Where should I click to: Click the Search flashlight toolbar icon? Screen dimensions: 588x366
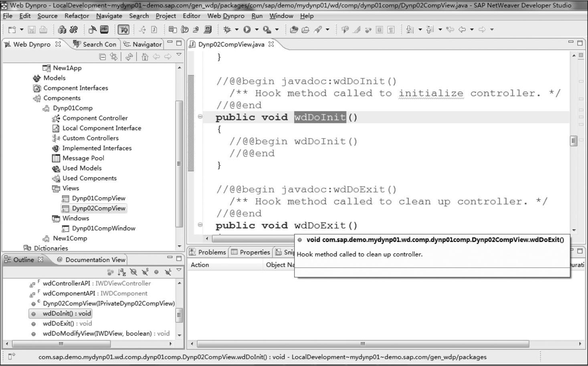point(318,30)
